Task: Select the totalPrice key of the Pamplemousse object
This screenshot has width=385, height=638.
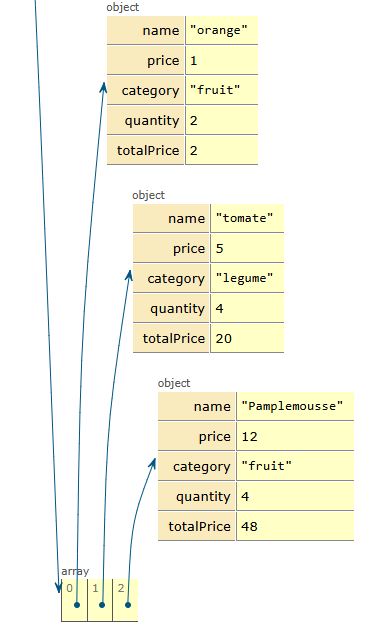Action: pyautogui.click(x=197, y=527)
